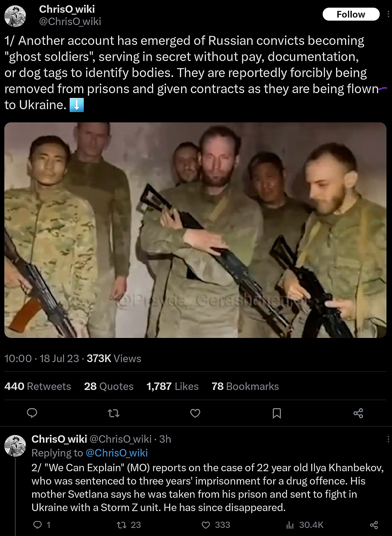Viewport: 392px width, 536px height.
Task: Open more options menu on reply tweet
Action: [388, 439]
